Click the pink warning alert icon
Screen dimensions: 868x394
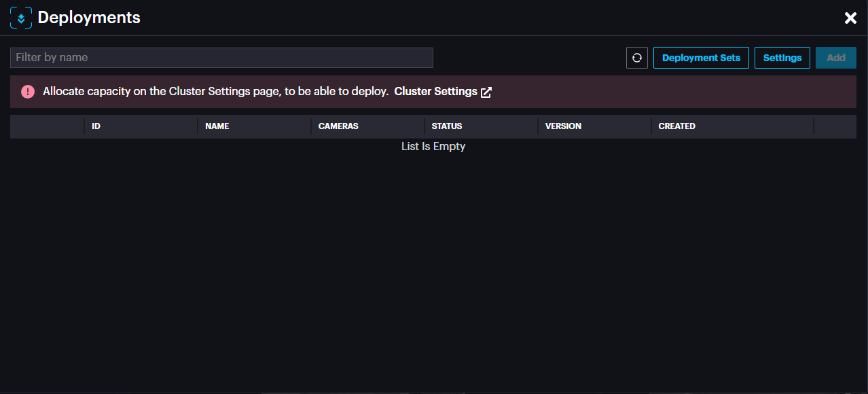[x=28, y=92]
